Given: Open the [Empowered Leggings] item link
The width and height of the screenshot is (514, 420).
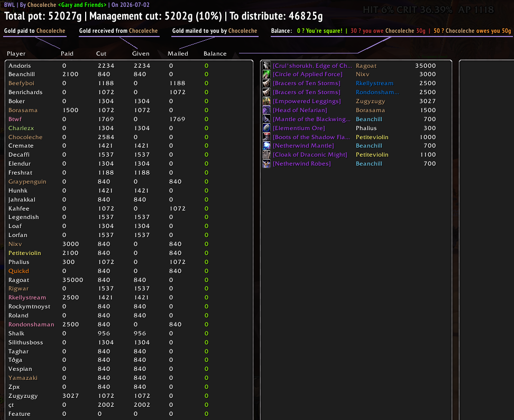Looking at the screenshot, I should 307,102.
